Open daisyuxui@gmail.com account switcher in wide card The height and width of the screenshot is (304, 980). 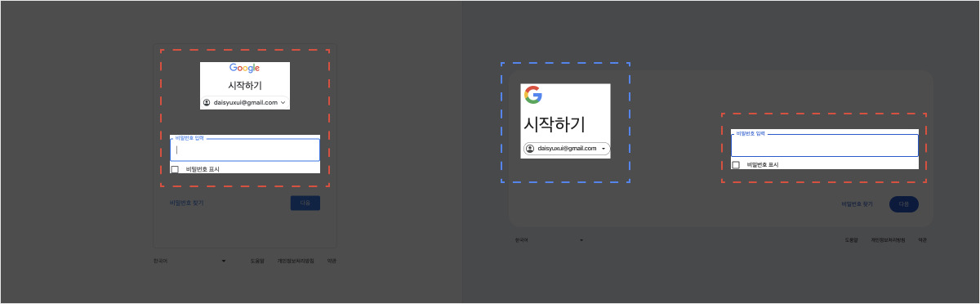(x=566, y=149)
